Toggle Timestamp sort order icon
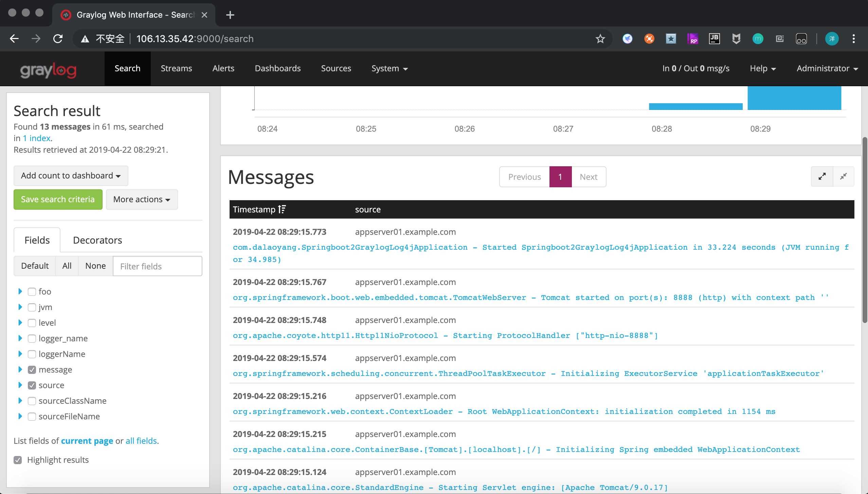This screenshot has width=868, height=494. tap(282, 209)
